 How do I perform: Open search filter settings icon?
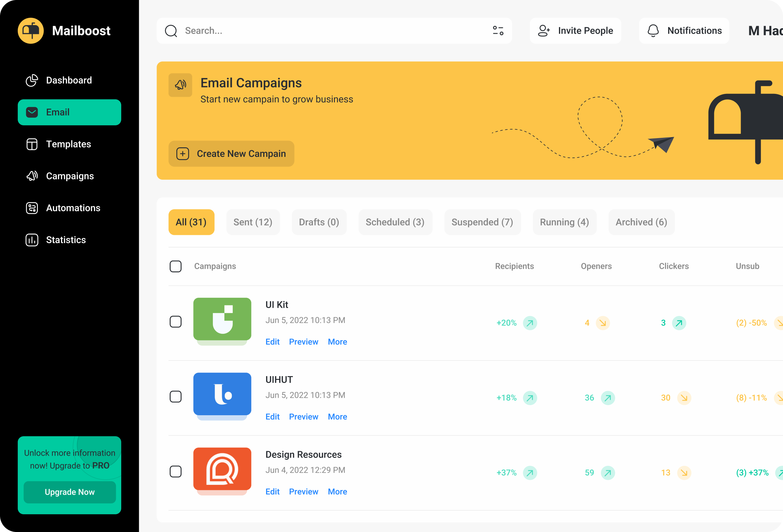(x=498, y=31)
